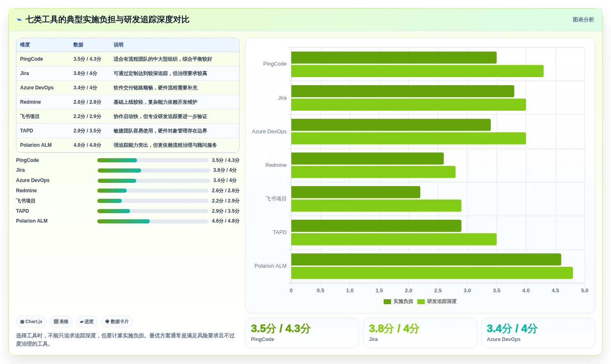
Task: Toggle the 研发追踪深度 legend color swatch
Action: 421,302
